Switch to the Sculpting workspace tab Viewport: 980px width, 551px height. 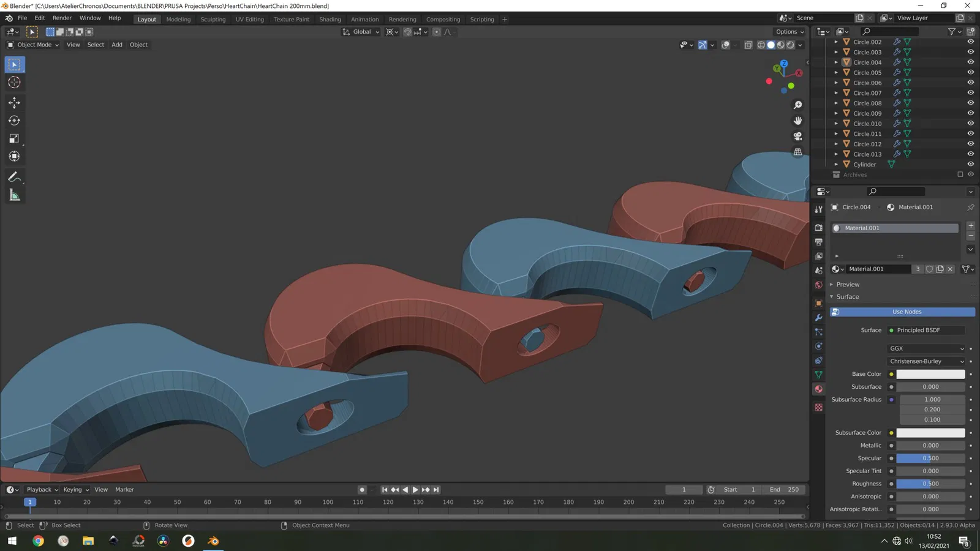213,20
